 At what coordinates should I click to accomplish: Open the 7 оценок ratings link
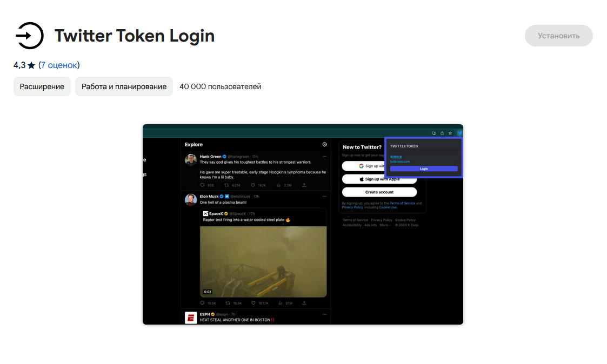click(x=59, y=65)
